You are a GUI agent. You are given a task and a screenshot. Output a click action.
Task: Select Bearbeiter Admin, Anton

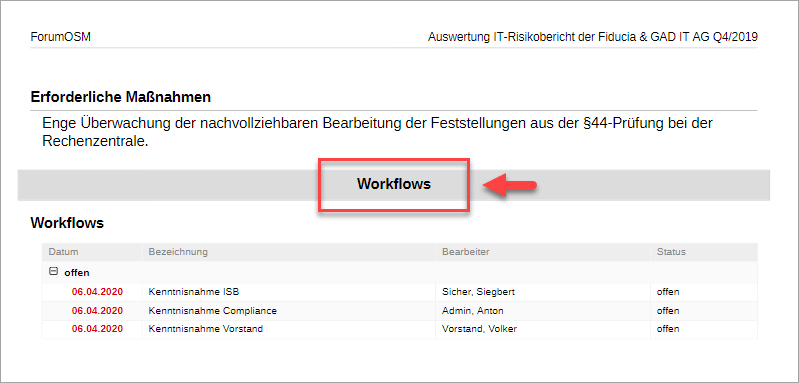(472, 311)
